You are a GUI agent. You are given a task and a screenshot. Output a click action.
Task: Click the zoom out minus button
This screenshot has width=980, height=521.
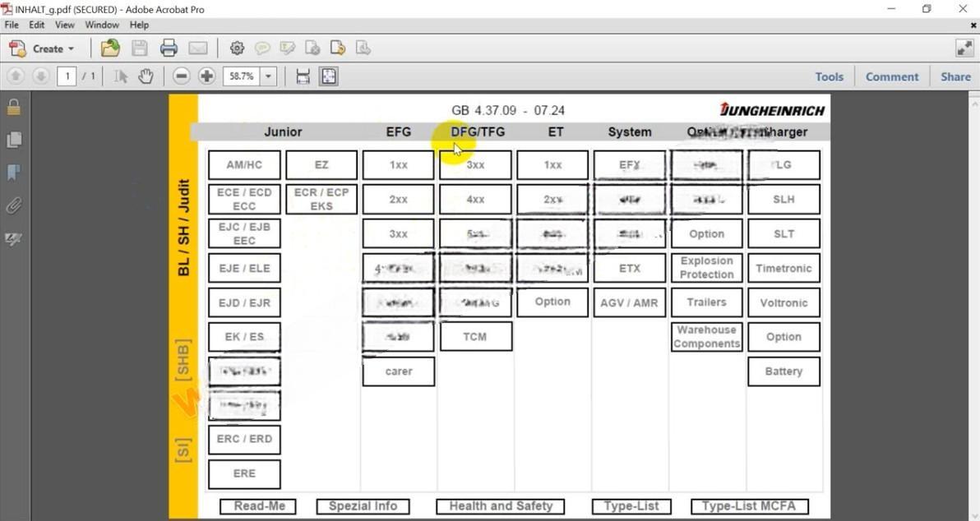point(182,76)
